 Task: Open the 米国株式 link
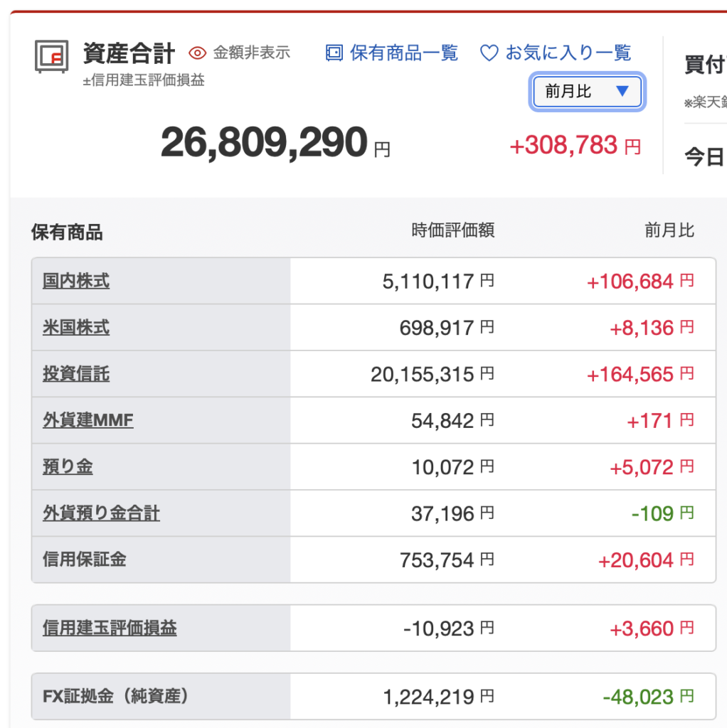pyautogui.click(x=76, y=327)
